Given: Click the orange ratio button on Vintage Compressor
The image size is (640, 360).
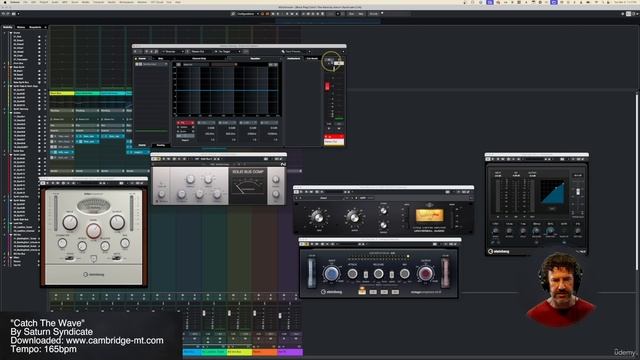Looking at the screenshot, I should click(x=362, y=291).
